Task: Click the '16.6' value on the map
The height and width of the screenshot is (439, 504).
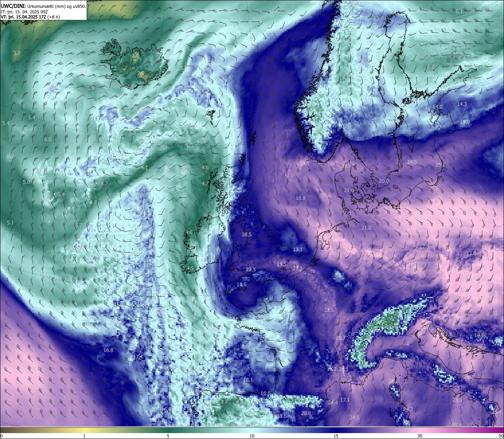Action: click(266, 393)
